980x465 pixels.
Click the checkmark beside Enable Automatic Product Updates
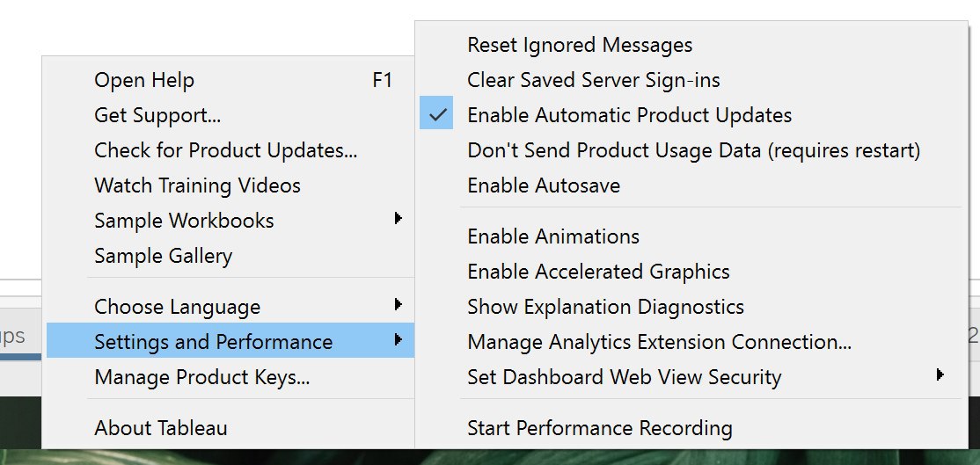(436, 115)
